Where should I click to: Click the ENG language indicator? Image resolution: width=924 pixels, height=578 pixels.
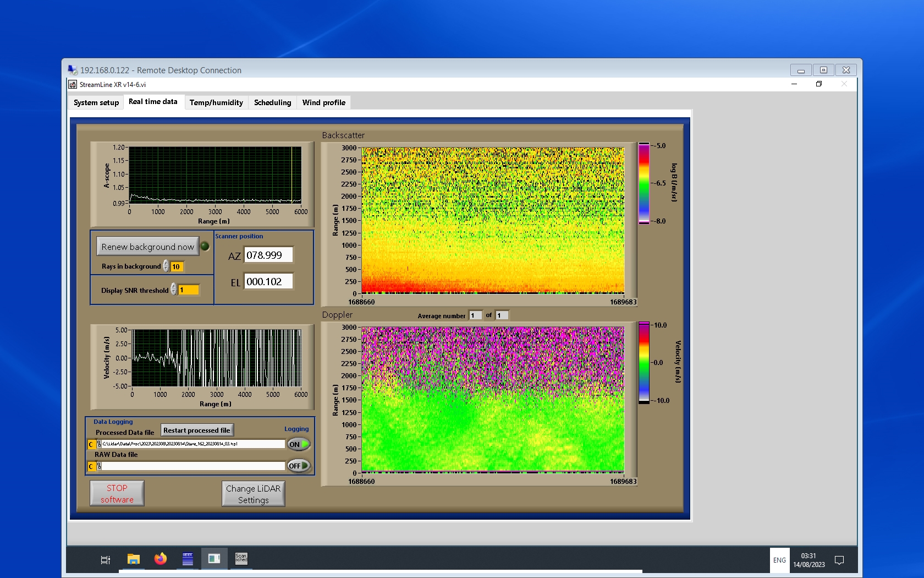click(779, 560)
